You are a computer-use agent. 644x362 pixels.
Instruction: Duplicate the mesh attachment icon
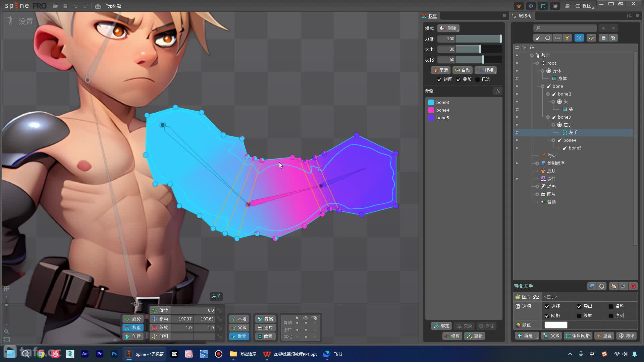pos(613,286)
